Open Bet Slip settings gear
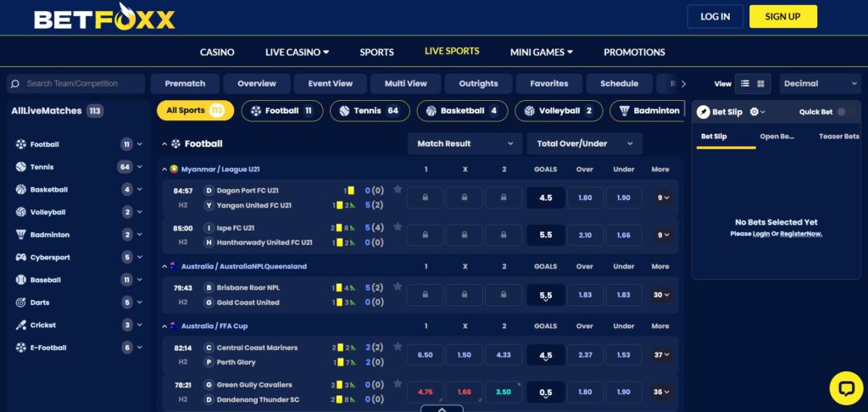The image size is (868, 412). coord(754,112)
